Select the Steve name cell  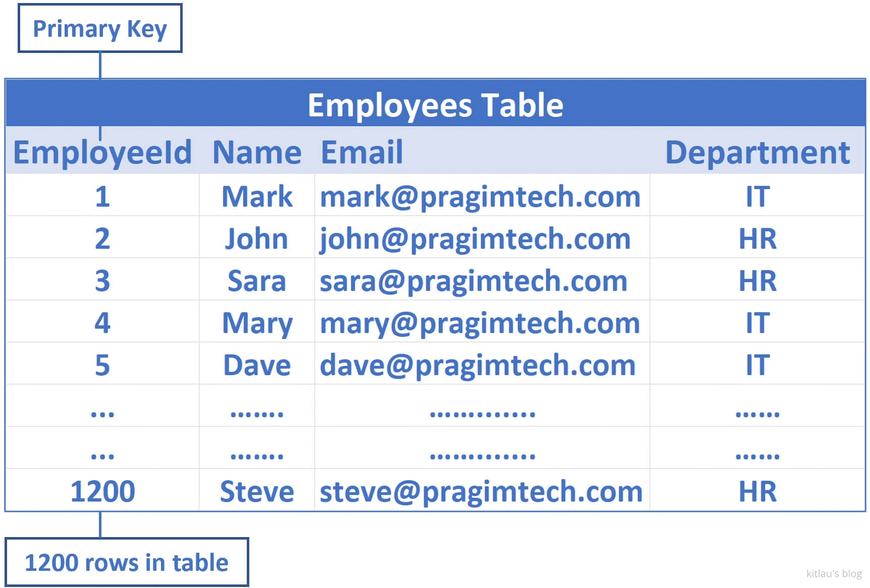click(x=257, y=491)
